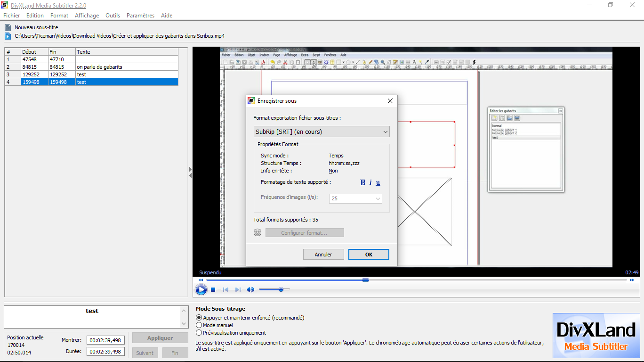Viewport: 644px width, 362px height.
Task: Close the Enregistrer sous dialog
Action: [390, 101]
